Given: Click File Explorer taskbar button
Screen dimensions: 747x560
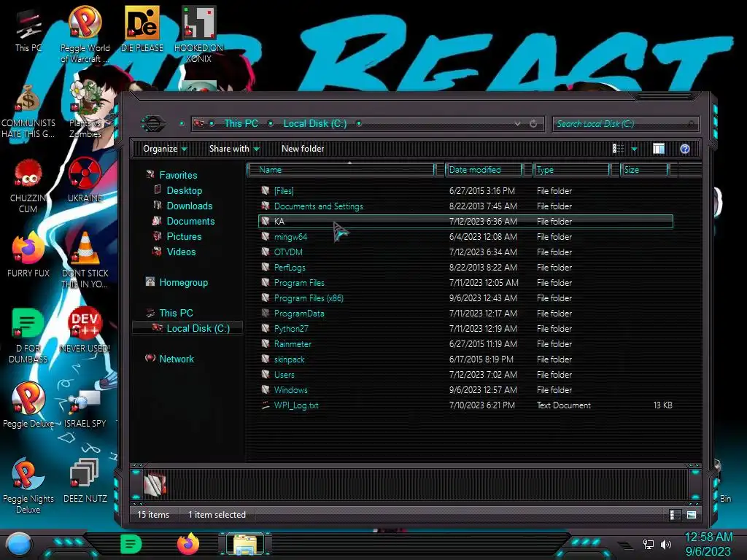Looking at the screenshot, I should [244, 544].
